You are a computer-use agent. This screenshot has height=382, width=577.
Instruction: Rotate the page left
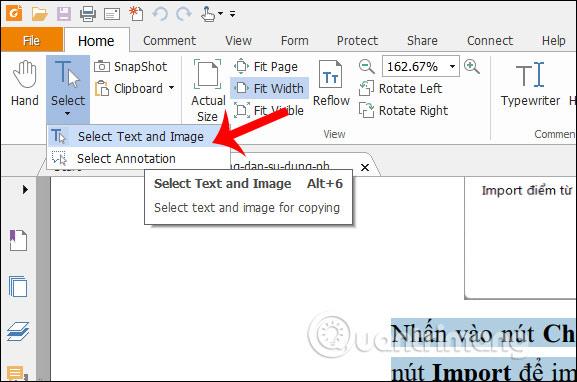(401, 89)
